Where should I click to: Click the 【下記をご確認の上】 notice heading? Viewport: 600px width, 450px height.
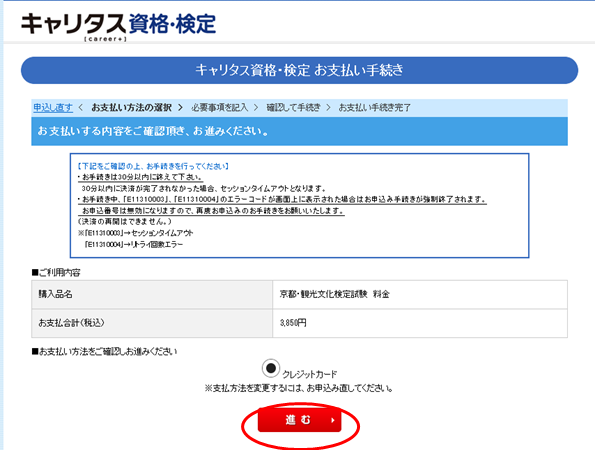click(x=153, y=166)
